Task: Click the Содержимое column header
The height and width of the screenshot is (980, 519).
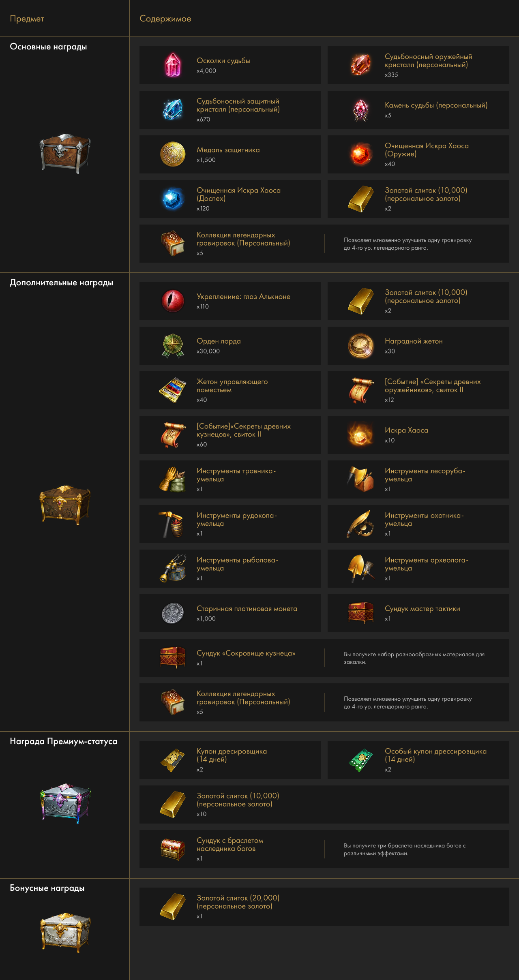Action: (x=165, y=19)
